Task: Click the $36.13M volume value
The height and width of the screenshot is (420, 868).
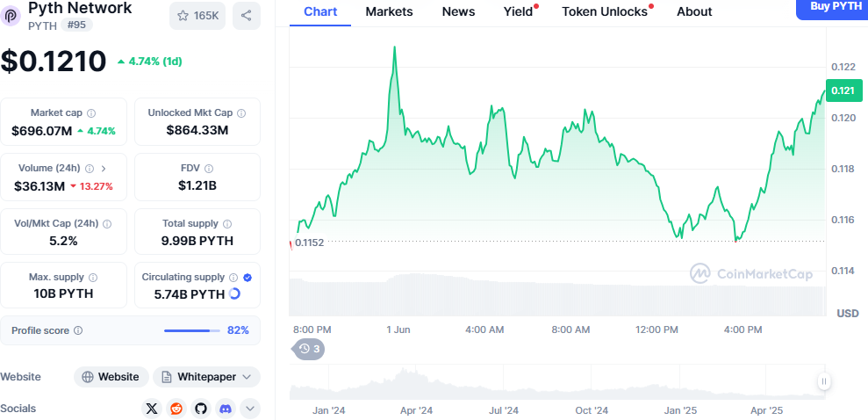Action: coord(39,186)
